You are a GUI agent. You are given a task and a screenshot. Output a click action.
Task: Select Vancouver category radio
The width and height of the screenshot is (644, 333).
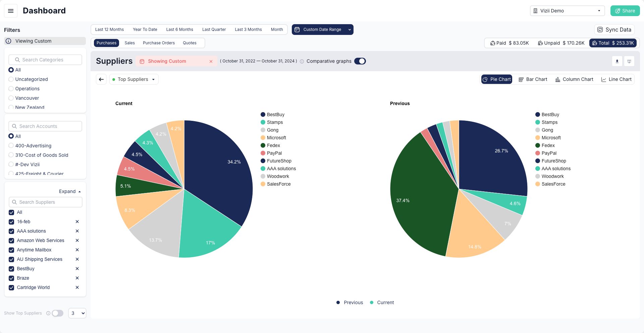point(11,98)
